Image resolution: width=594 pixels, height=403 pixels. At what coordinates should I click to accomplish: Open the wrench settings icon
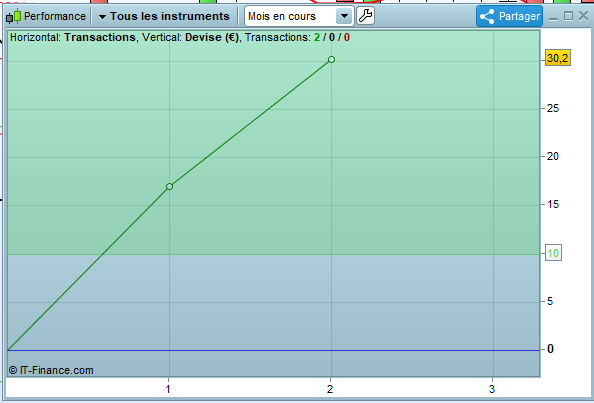pos(366,16)
